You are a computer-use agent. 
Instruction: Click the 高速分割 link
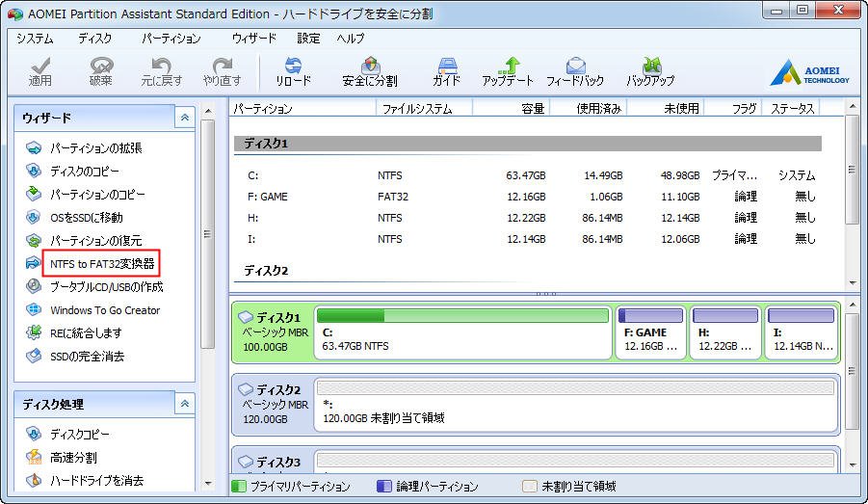[x=73, y=458]
